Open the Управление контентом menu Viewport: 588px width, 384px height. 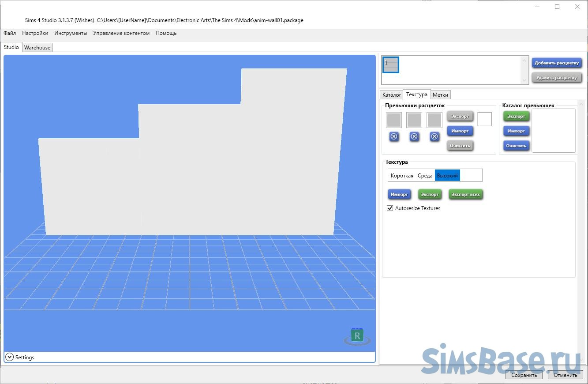[121, 33]
